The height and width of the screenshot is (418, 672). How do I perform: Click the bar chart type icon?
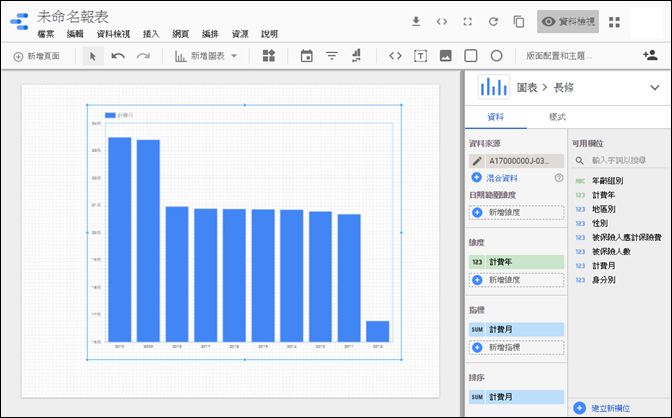(494, 87)
